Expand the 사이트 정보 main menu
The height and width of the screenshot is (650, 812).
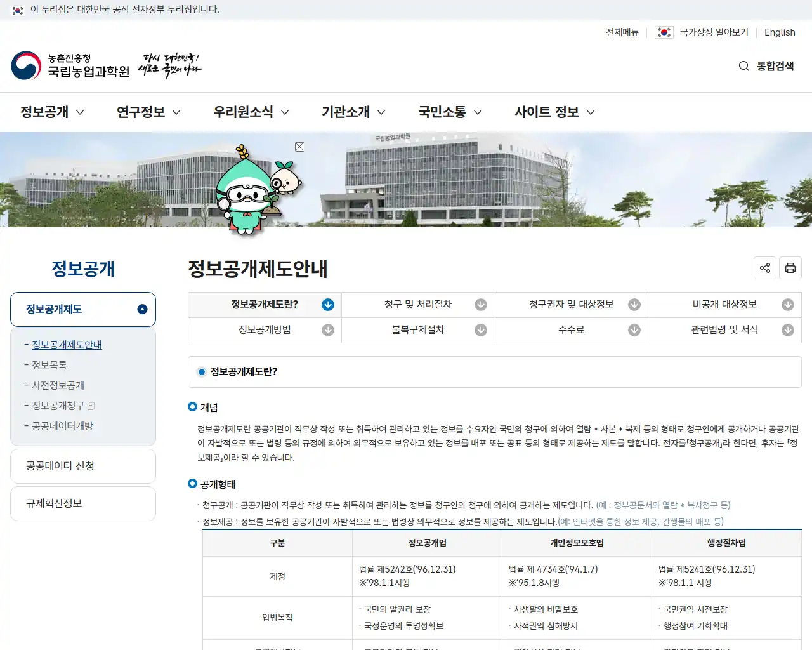[x=554, y=112]
